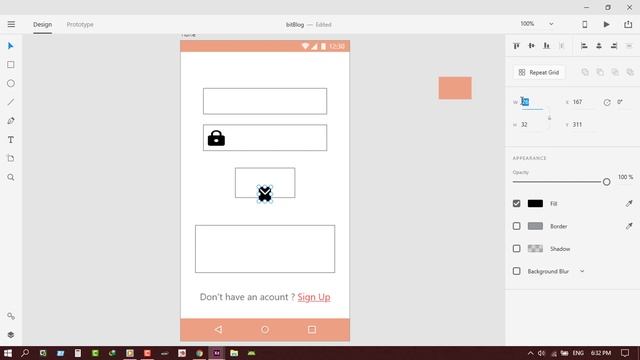640x360 pixels.
Task: Click the share export icon
Action: [x=628, y=24]
